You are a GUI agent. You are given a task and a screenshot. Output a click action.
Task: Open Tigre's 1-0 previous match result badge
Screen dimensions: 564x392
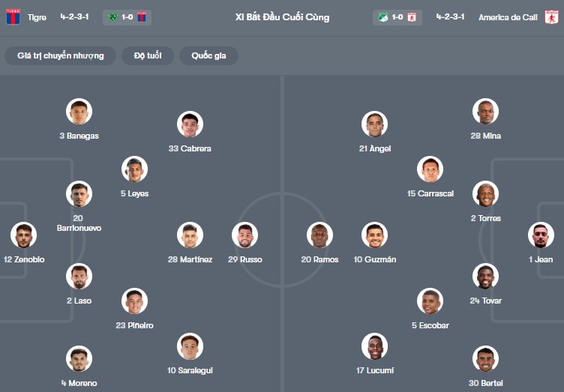pos(127,17)
